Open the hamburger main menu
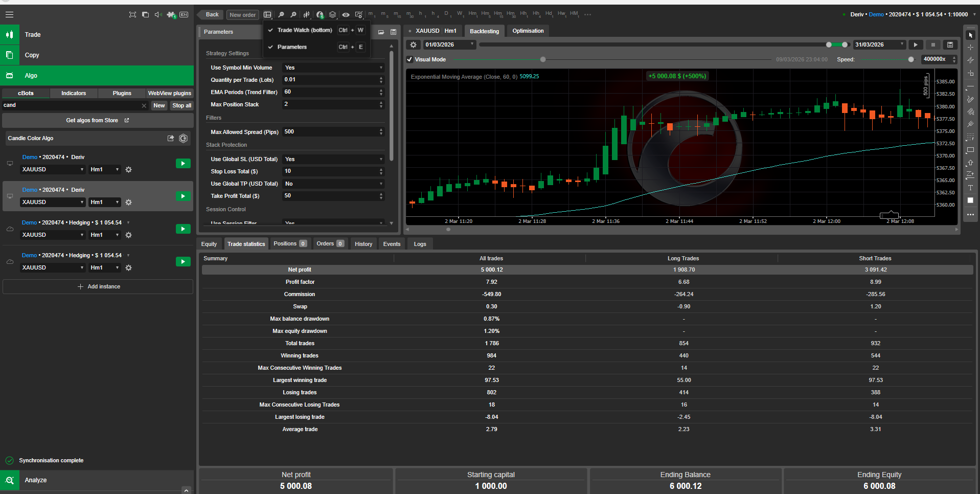The height and width of the screenshot is (494, 980). 9,15
